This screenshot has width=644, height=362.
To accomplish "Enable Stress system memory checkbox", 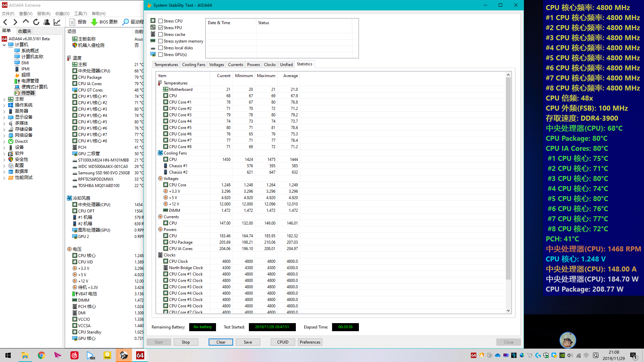I will tap(161, 41).
